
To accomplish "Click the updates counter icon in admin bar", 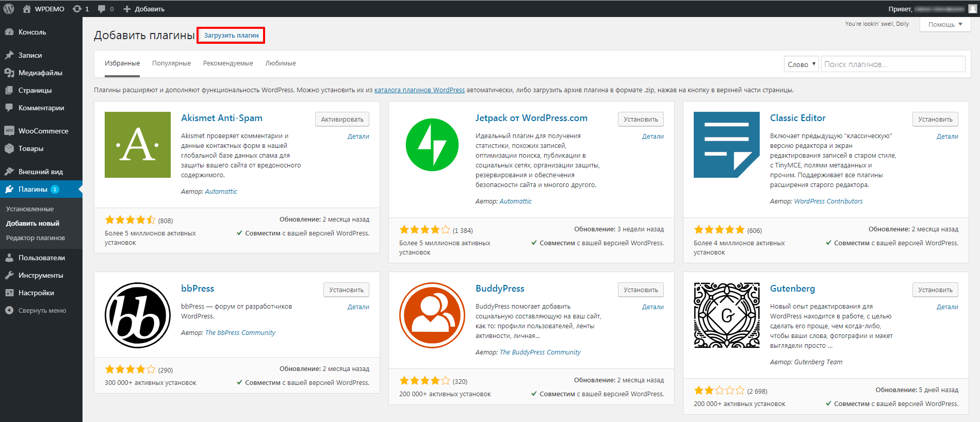I will 77,9.
